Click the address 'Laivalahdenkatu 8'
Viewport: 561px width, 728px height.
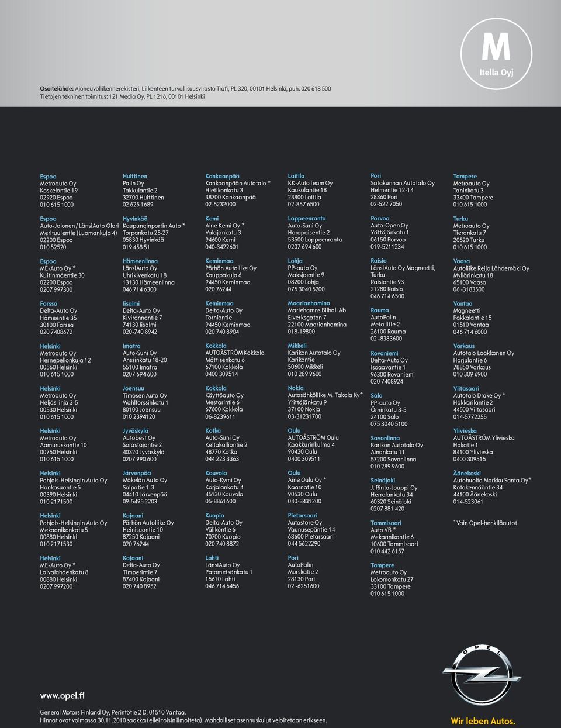(64, 572)
